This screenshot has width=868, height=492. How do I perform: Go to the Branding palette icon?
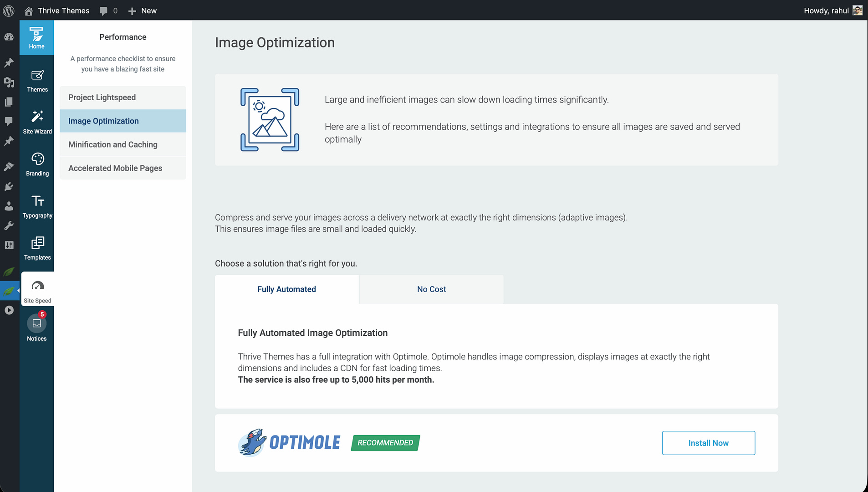pos(37,164)
